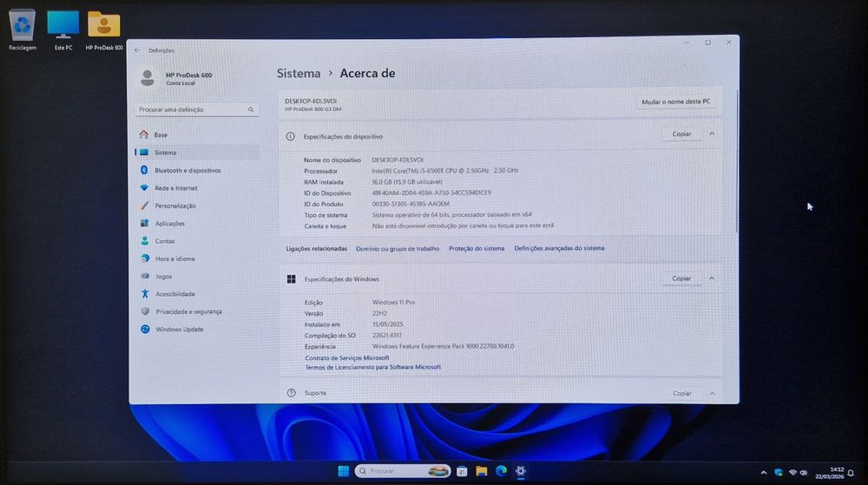Copy the device specifications

[x=681, y=134]
